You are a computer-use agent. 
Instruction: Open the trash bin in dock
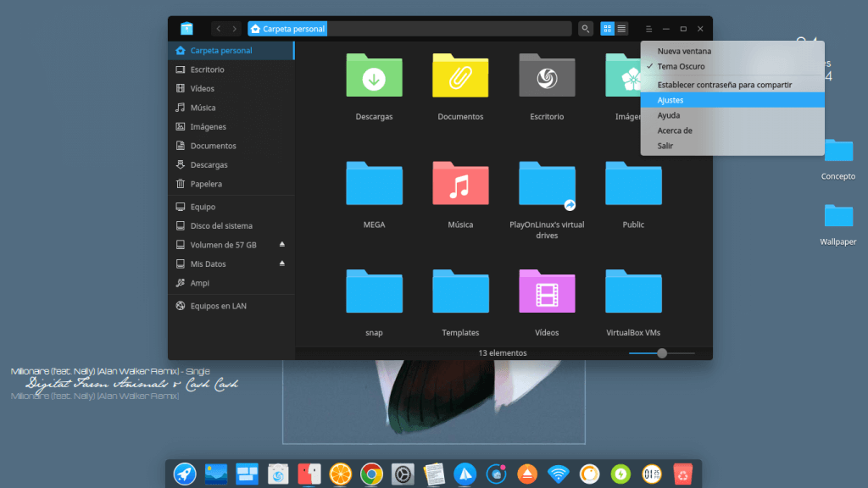tap(682, 474)
